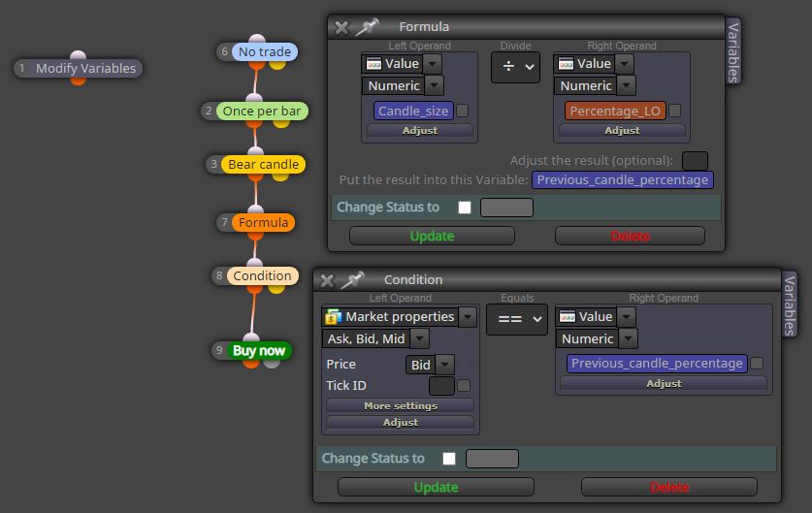The image size is (812, 513).
Task: Click Update in the Formula panel
Action: click(x=432, y=236)
